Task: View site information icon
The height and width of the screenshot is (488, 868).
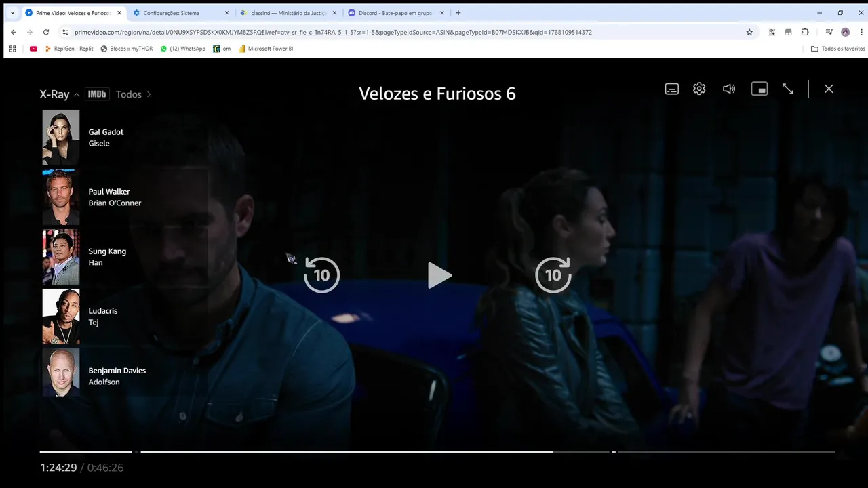Action: pyautogui.click(x=65, y=32)
